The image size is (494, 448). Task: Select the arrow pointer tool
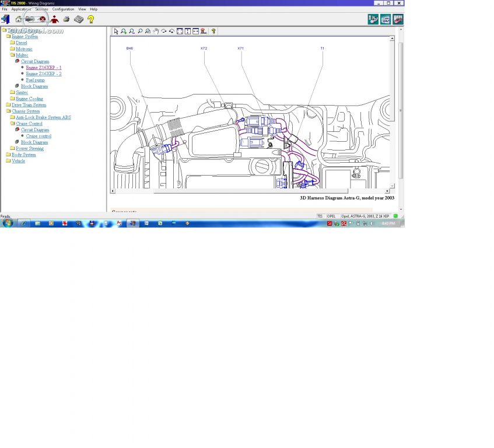(116, 31)
